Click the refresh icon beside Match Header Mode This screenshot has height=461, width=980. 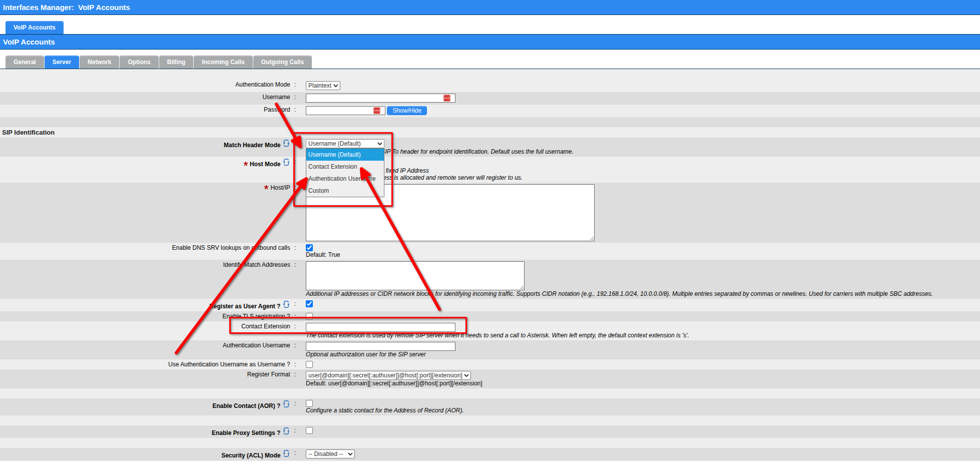(286, 144)
